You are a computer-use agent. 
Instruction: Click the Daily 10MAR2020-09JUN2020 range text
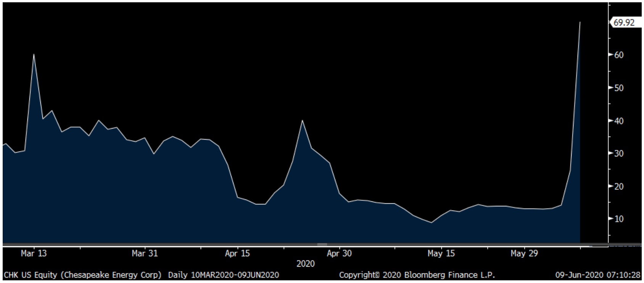(224, 275)
